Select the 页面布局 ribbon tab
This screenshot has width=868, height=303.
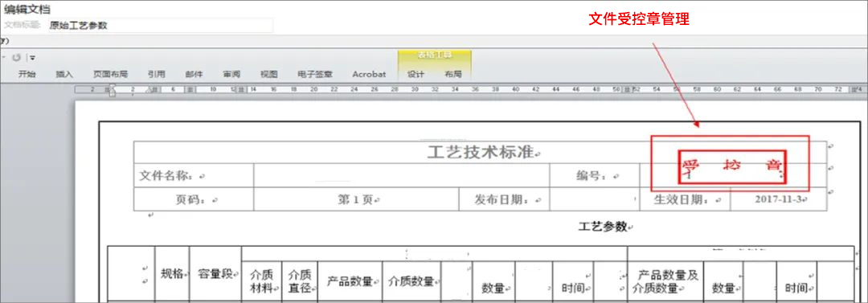110,74
